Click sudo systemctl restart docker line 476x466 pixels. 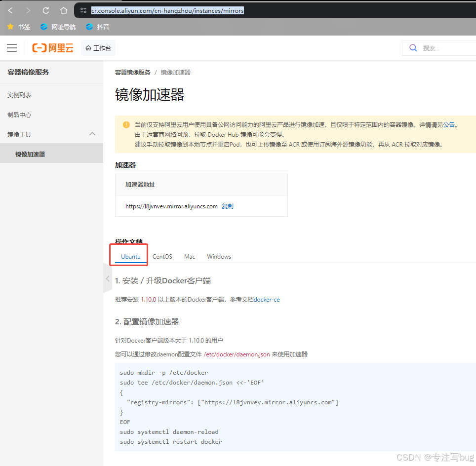(x=171, y=442)
